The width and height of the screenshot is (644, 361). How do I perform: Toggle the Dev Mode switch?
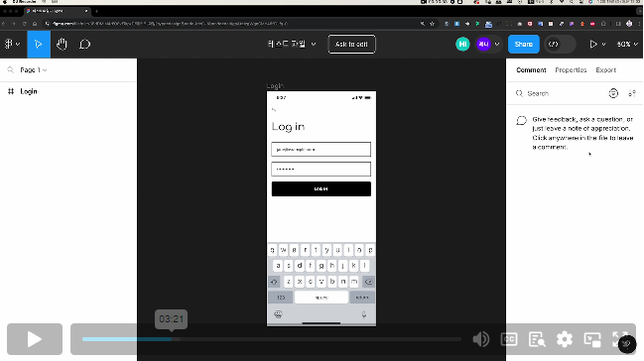point(560,44)
